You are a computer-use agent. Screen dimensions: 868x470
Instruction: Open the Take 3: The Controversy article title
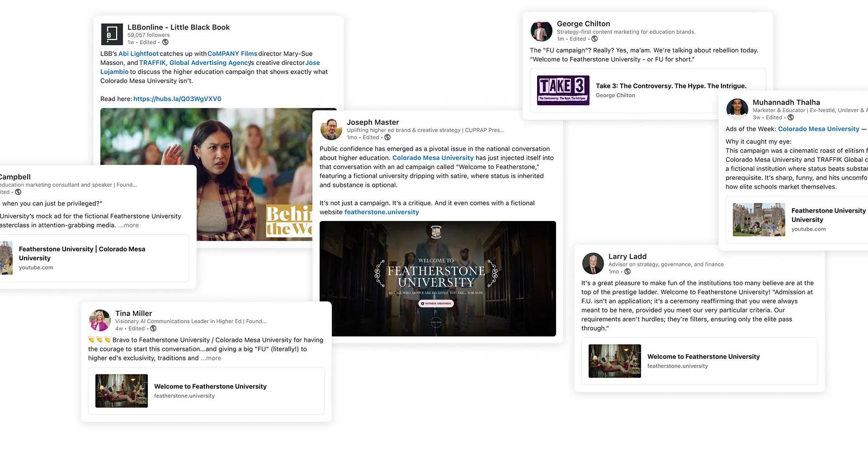[x=671, y=86]
